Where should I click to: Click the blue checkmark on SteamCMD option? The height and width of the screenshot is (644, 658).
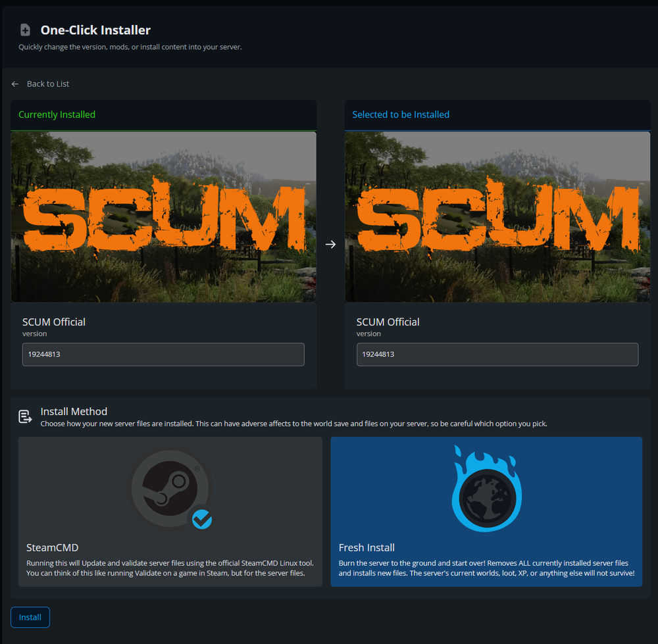202,520
